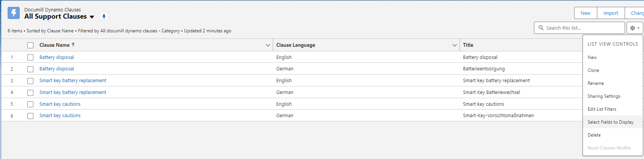Click the New button in the header
This screenshot has width=644, height=159.
click(585, 13)
